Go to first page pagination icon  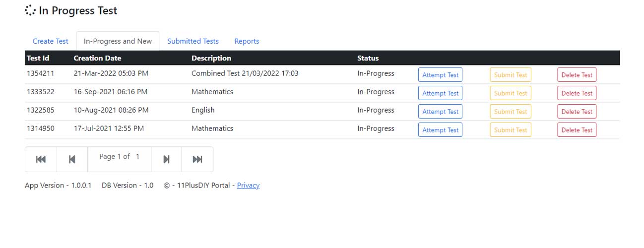41,159
